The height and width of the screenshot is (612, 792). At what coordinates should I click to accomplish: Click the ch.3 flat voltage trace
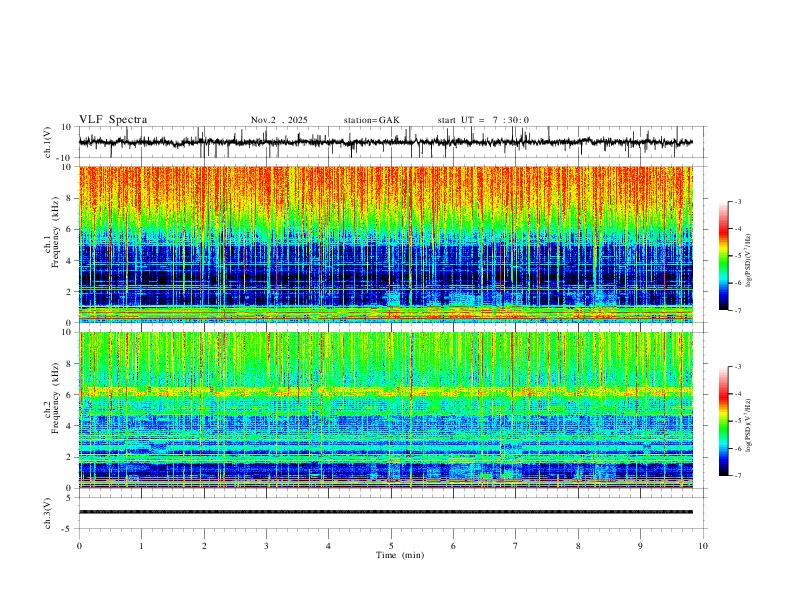(x=385, y=512)
